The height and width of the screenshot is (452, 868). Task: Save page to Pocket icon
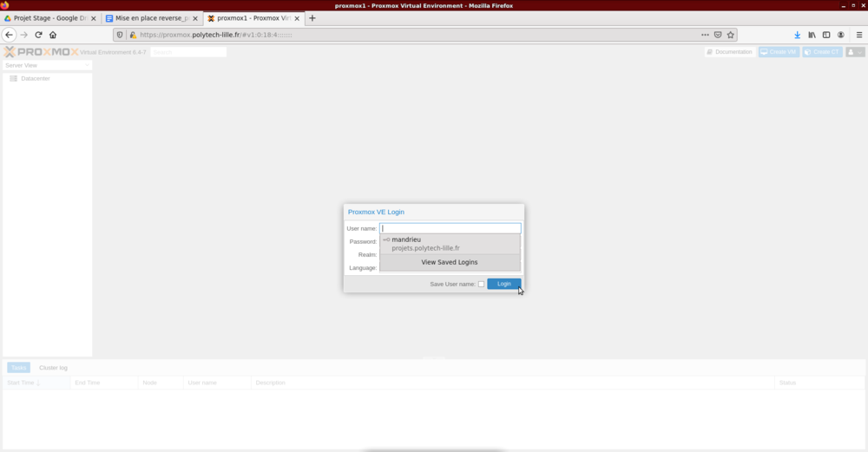[x=718, y=35]
